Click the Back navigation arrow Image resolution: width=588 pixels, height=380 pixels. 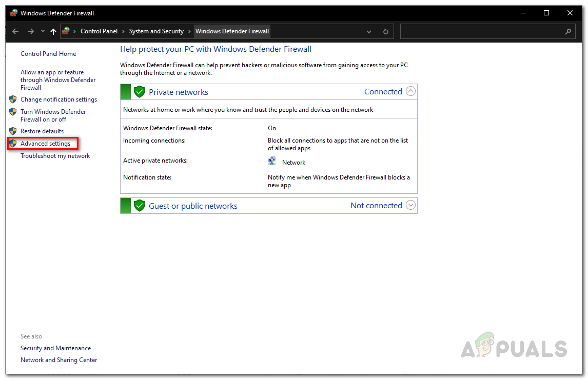tap(15, 31)
